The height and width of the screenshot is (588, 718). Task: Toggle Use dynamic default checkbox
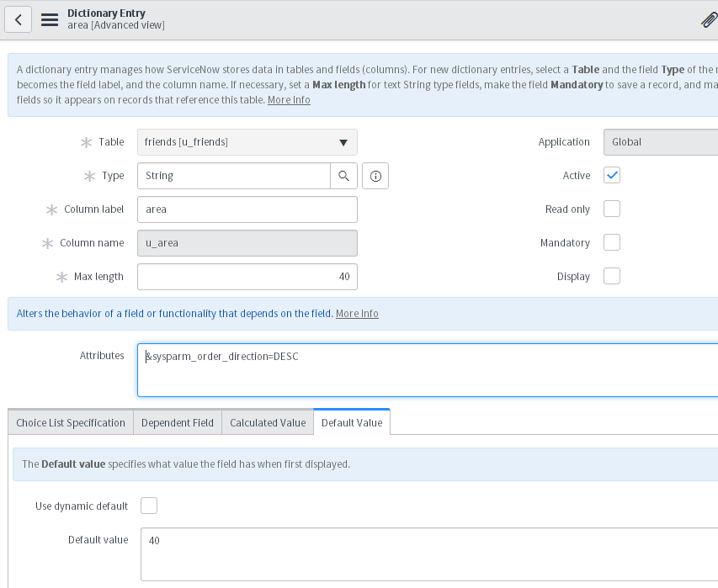click(149, 506)
